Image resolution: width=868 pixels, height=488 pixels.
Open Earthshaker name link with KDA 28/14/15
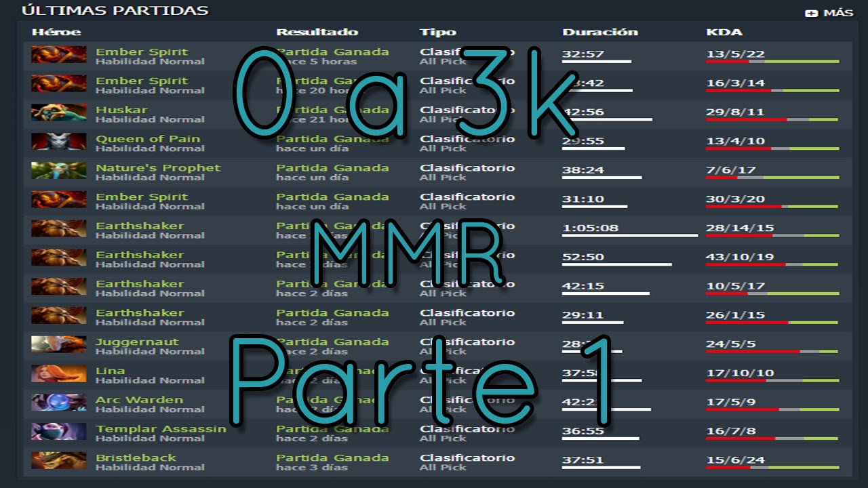140,226
